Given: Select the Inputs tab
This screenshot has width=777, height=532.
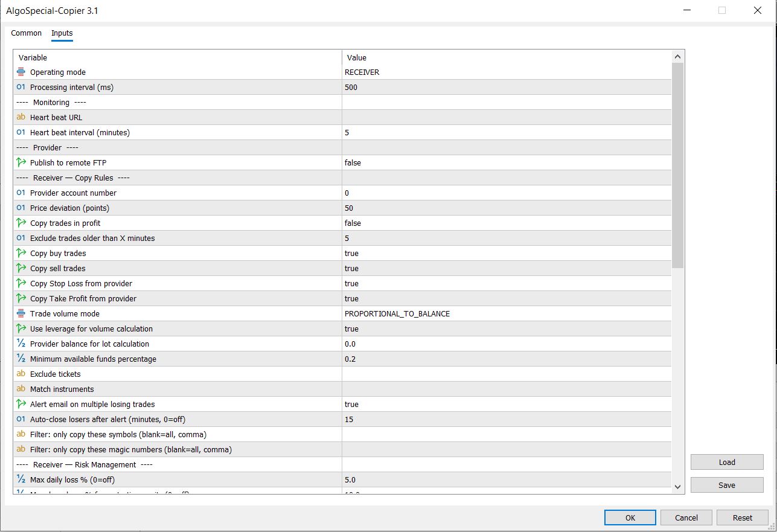Looking at the screenshot, I should click(x=62, y=33).
